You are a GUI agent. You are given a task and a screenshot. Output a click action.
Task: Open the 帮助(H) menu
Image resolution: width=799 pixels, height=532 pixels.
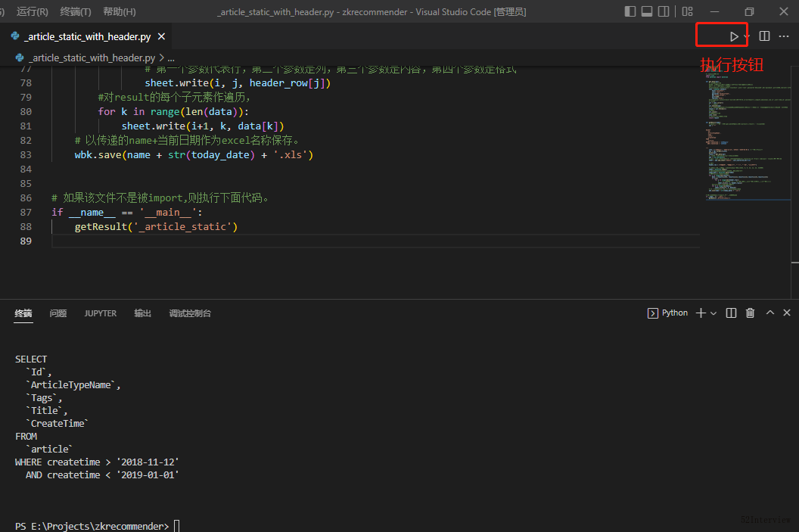pos(120,11)
